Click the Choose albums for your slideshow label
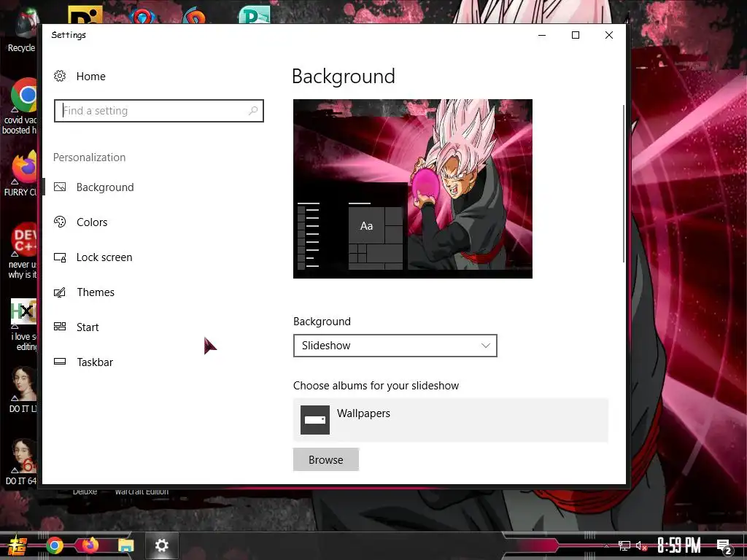 point(376,385)
